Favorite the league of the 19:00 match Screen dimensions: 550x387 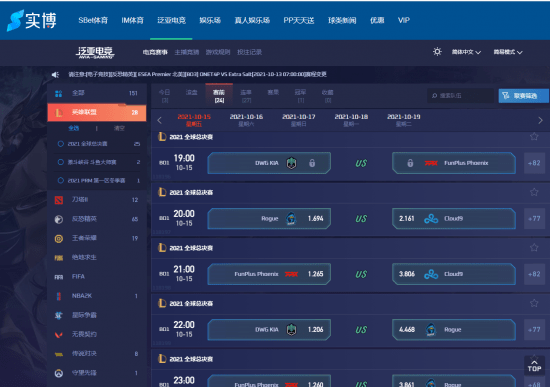click(x=534, y=136)
